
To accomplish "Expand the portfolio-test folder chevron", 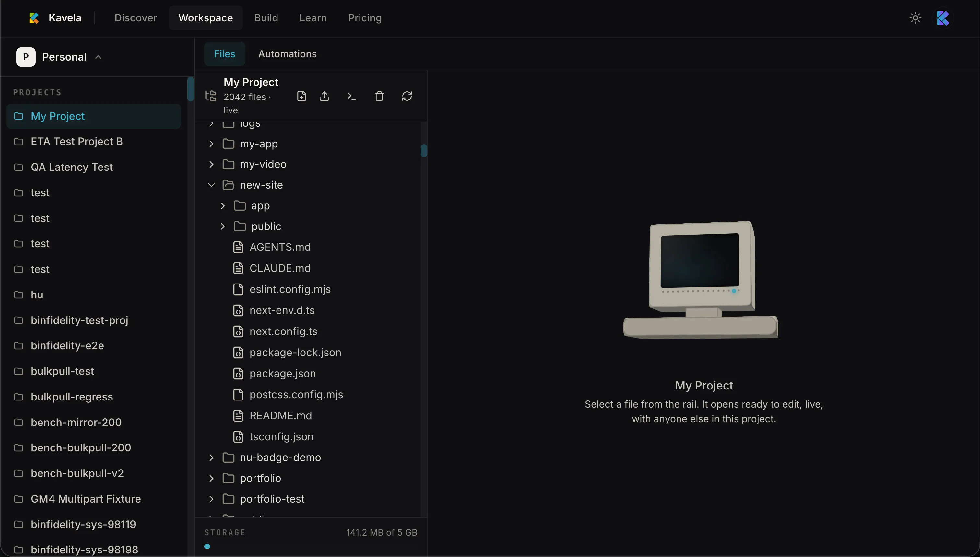I will [x=211, y=499].
